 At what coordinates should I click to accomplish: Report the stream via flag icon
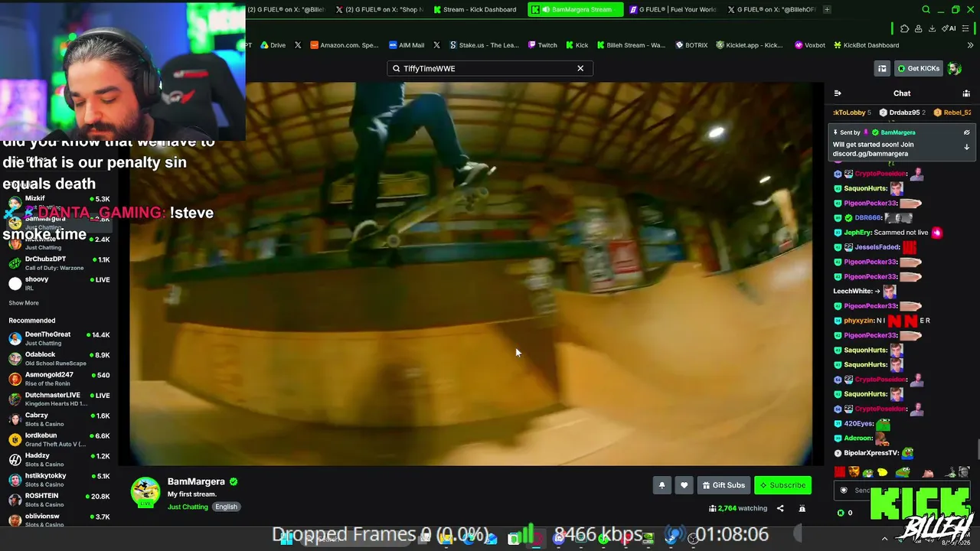point(802,508)
